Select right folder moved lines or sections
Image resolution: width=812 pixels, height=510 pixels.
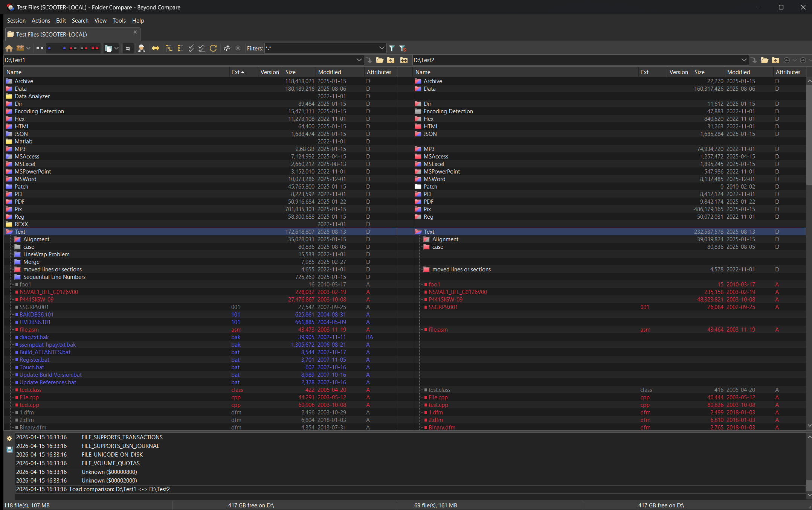461,269
